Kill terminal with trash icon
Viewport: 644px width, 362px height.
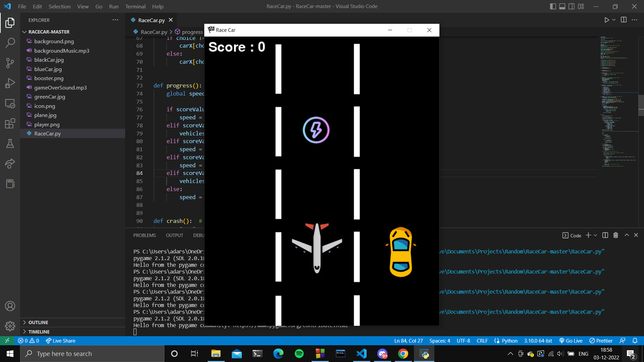[x=615, y=235]
